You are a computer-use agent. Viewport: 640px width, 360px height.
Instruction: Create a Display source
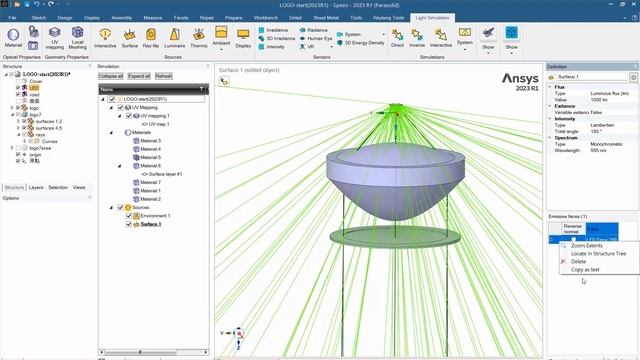243,38
